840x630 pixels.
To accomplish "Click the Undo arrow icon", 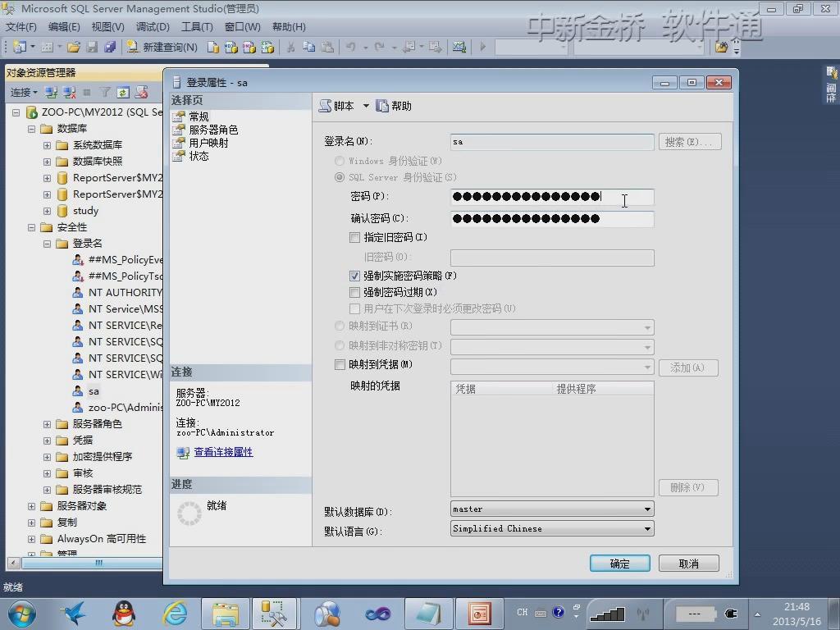I will pos(351,47).
